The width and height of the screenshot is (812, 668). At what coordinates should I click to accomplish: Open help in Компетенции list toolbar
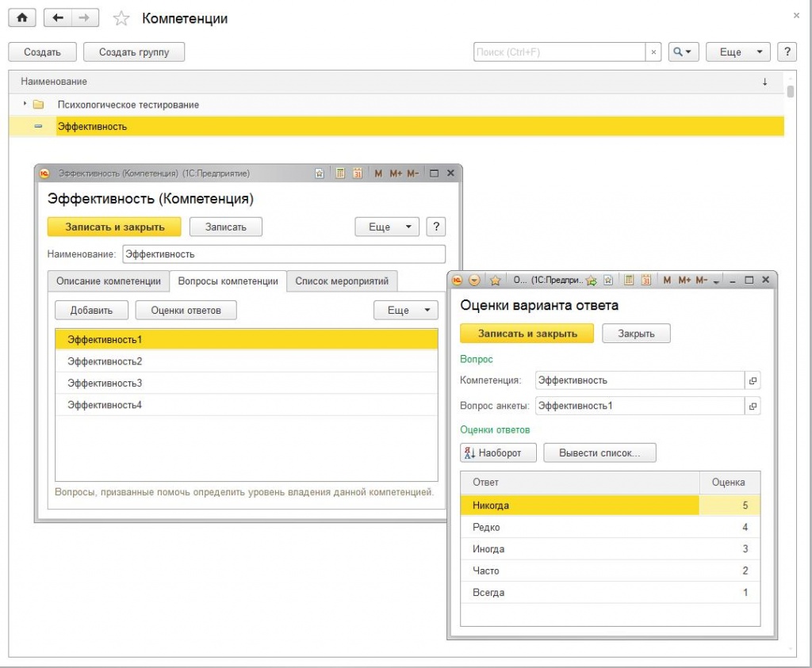tap(787, 52)
